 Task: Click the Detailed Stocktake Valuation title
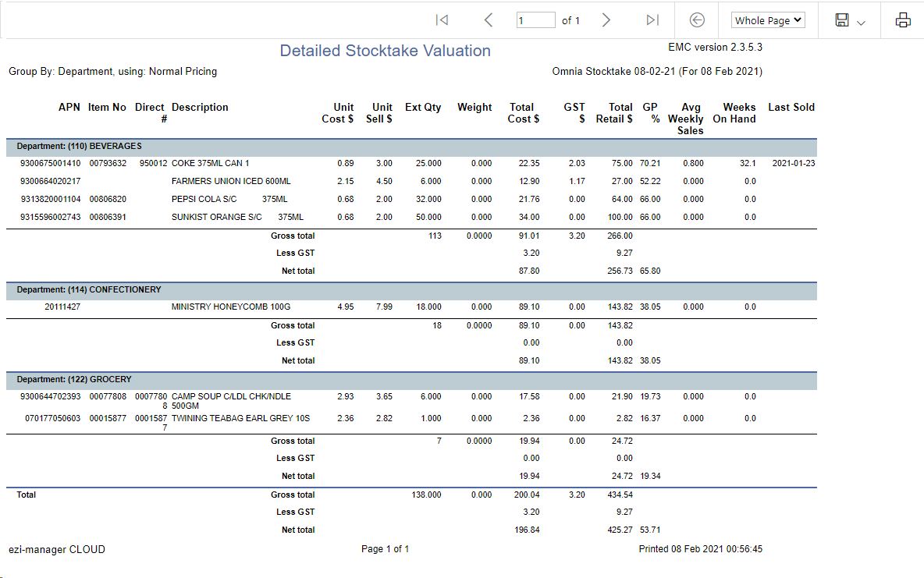[385, 51]
